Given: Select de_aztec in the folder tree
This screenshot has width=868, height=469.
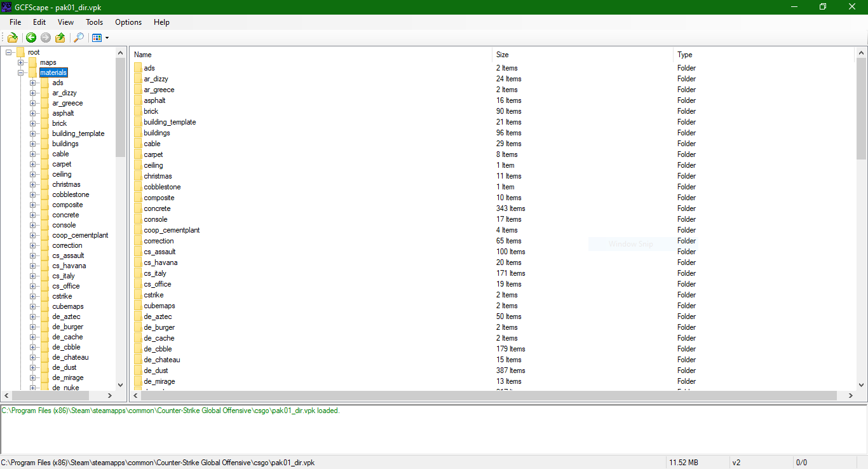Looking at the screenshot, I should (x=66, y=316).
